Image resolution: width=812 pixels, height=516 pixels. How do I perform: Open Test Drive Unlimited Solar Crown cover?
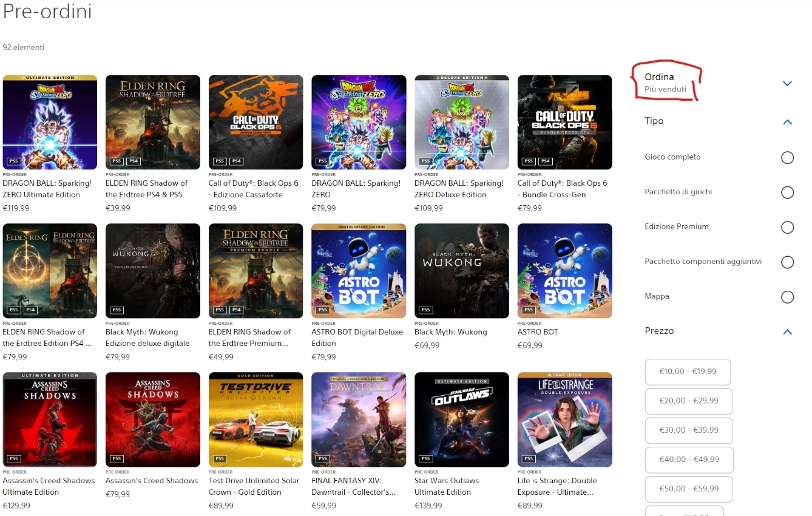(x=255, y=419)
